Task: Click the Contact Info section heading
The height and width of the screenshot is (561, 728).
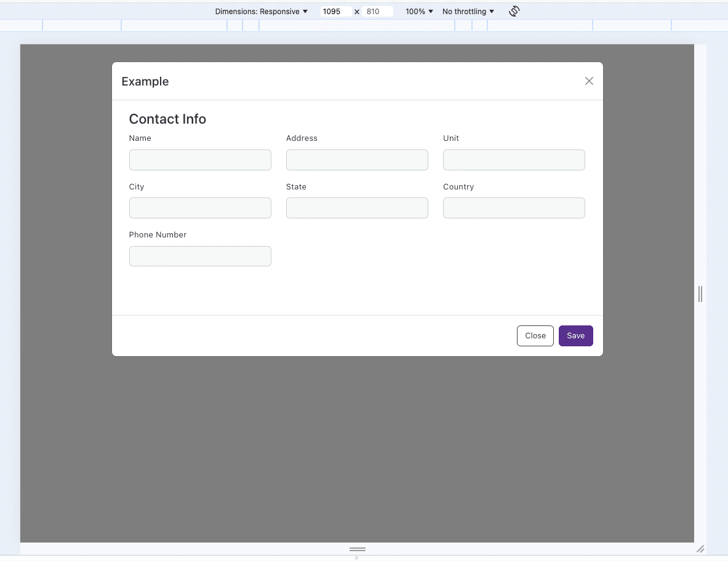Action: point(167,119)
